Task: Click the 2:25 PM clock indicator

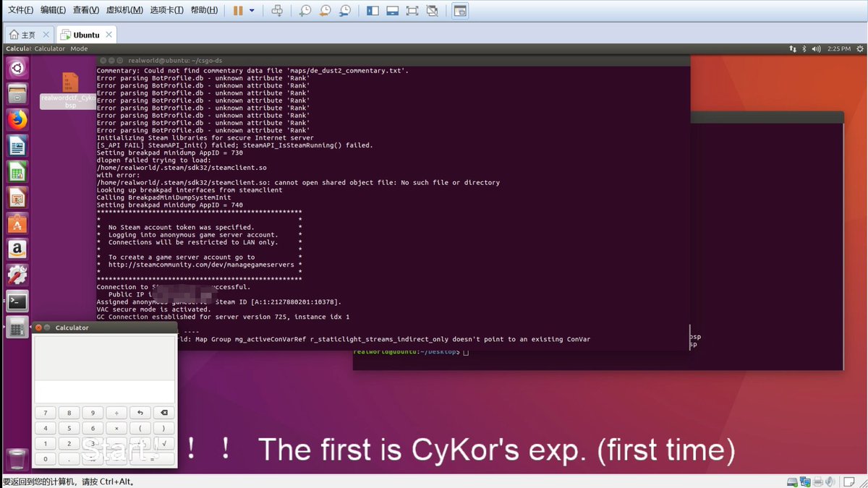Action: point(838,48)
